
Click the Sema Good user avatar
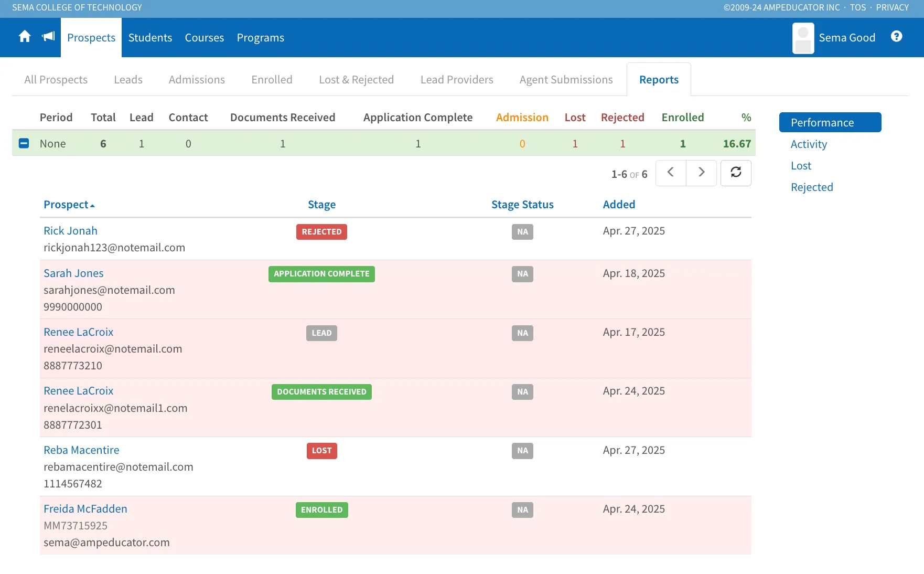click(x=803, y=38)
